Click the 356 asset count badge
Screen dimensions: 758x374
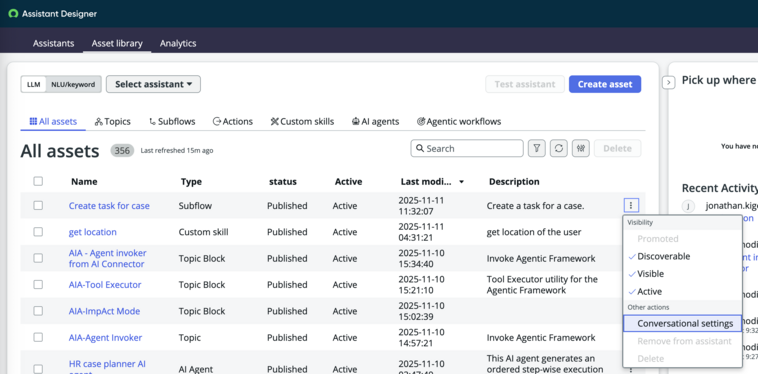tap(122, 151)
